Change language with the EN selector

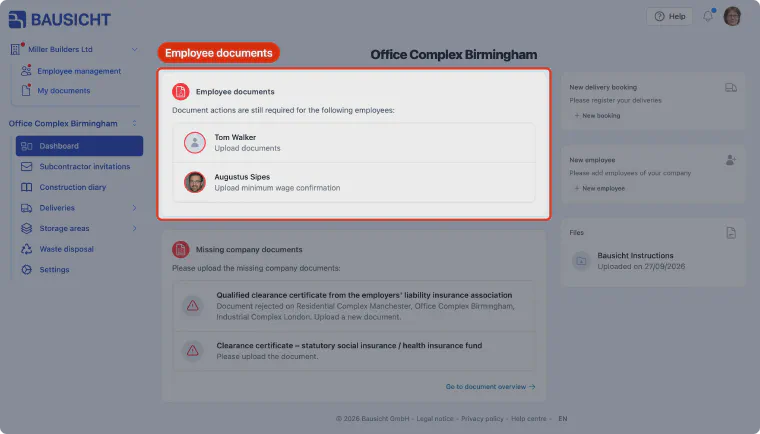coord(562,419)
